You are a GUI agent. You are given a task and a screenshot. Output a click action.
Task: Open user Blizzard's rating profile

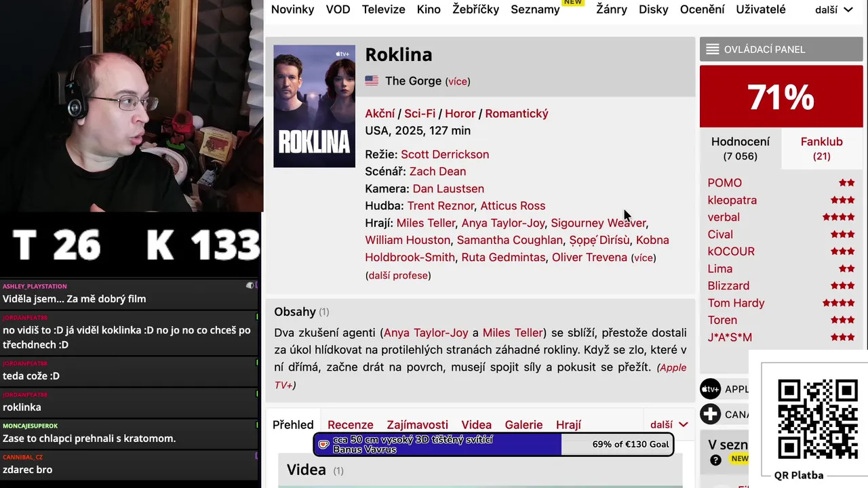[x=728, y=286]
